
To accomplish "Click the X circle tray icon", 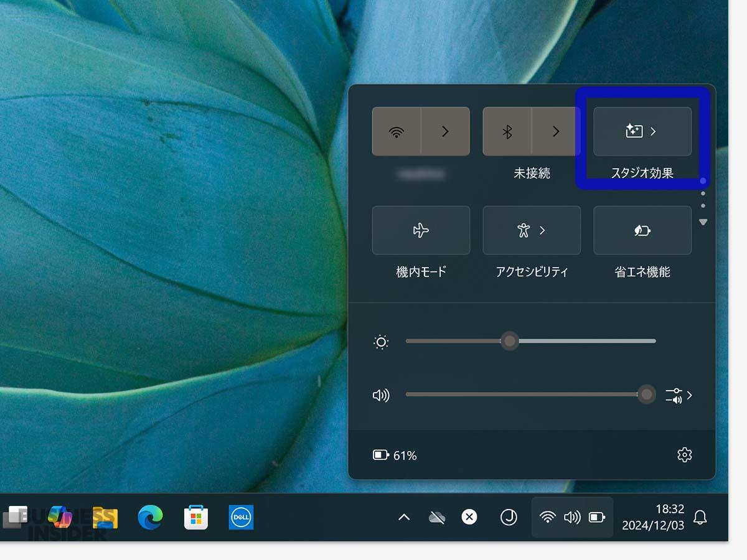I will click(x=469, y=517).
